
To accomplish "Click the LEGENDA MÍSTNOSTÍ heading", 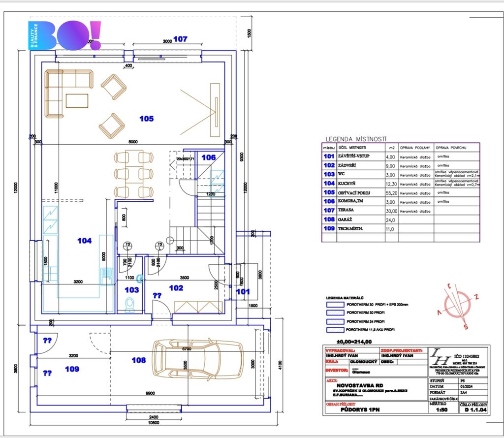I will (356, 139).
